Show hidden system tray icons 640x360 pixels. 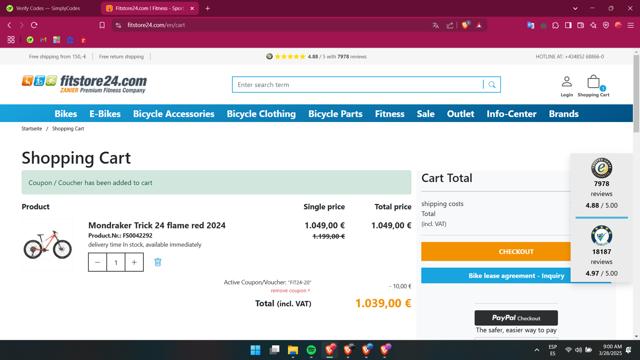coord(537,350)
